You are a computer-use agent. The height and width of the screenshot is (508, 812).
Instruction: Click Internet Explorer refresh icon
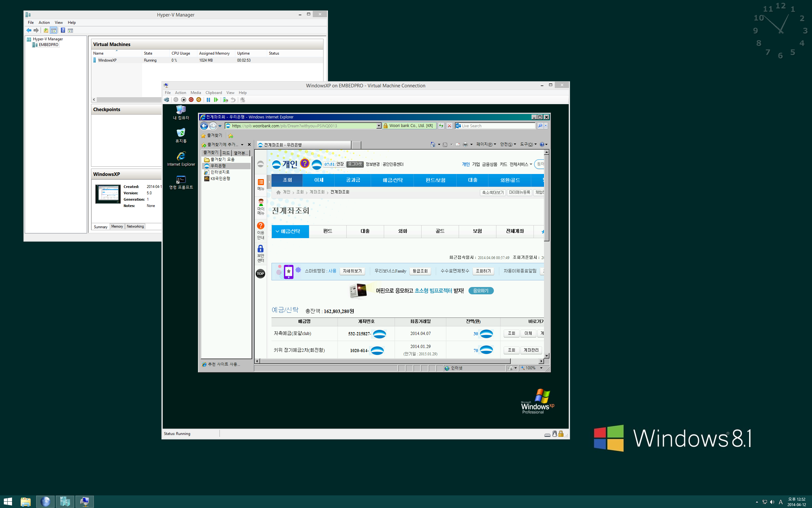click(x=441, y=126)
